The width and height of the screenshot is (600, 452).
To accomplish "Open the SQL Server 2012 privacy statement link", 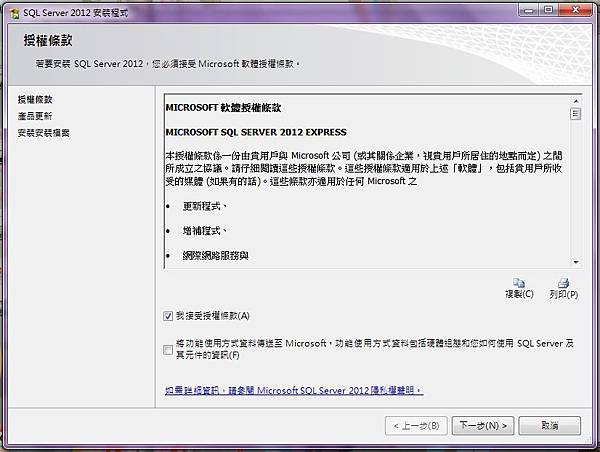I will pyautogui.click(x=294, y=390).
